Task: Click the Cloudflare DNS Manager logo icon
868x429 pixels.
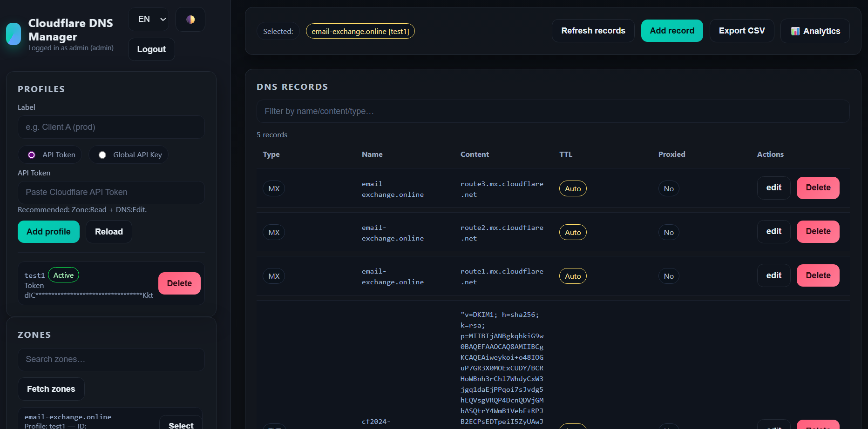Action: pos(14,34)
